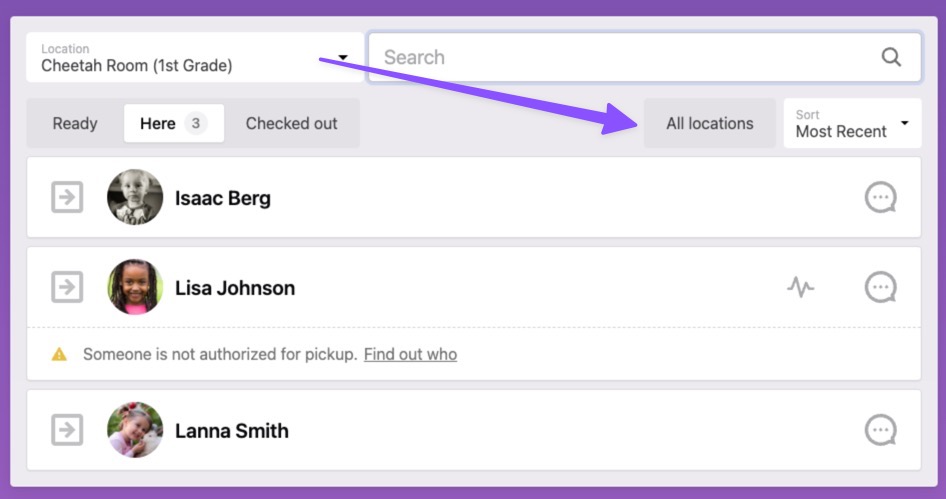Image resolution: width=946 pixels, height=499 pixels.
Task: Click Lanna Smith's check-out arrow icon
Action: pyautogui.click(x=67, y=430)
